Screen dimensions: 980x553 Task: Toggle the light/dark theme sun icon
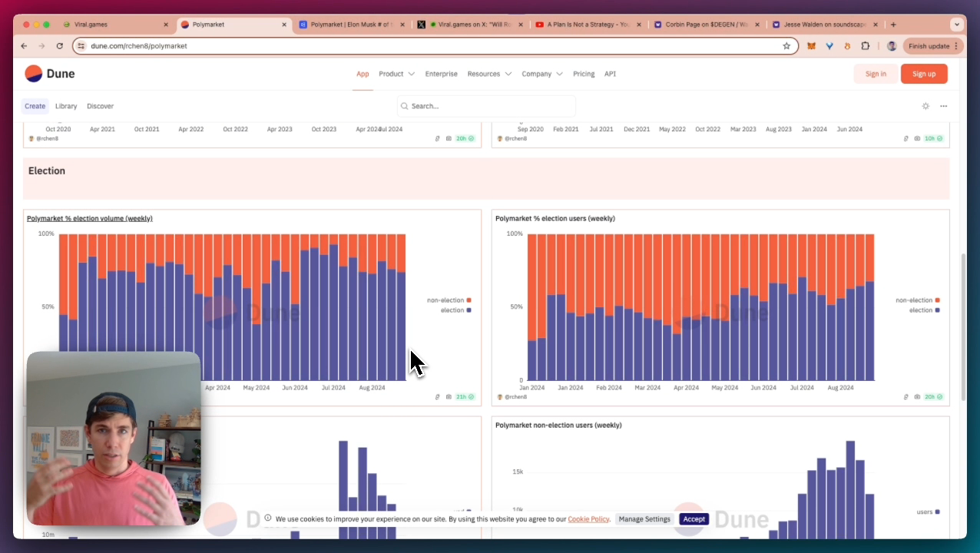tap(925, 106)
